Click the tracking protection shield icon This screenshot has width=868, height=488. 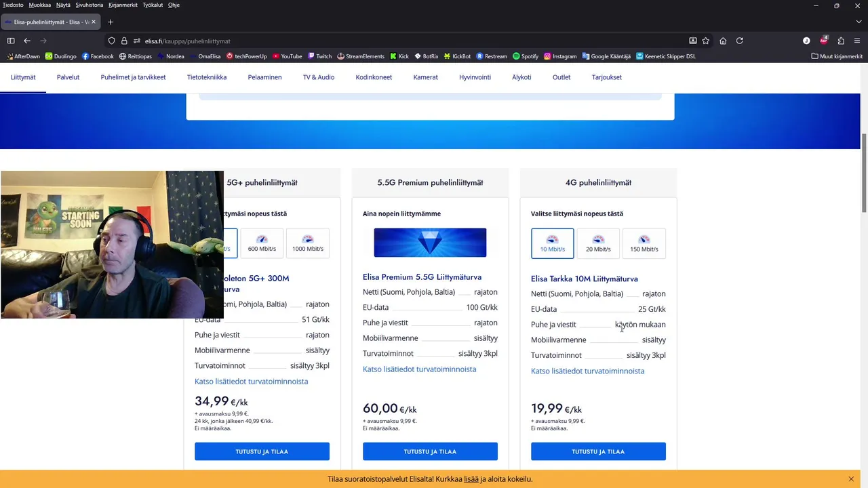[112, 41]
